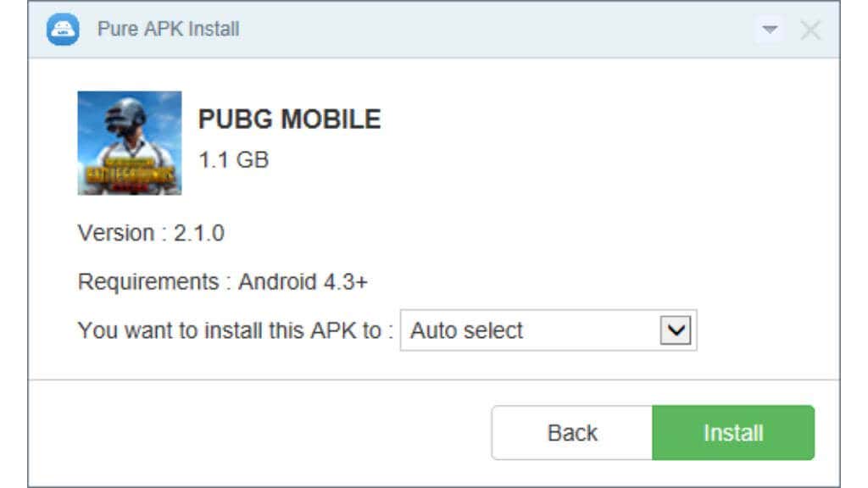Click the Requirements : Android 4.3+ line
The height and width of the screenshot is (488, 868).
click(x=222, y=281)
